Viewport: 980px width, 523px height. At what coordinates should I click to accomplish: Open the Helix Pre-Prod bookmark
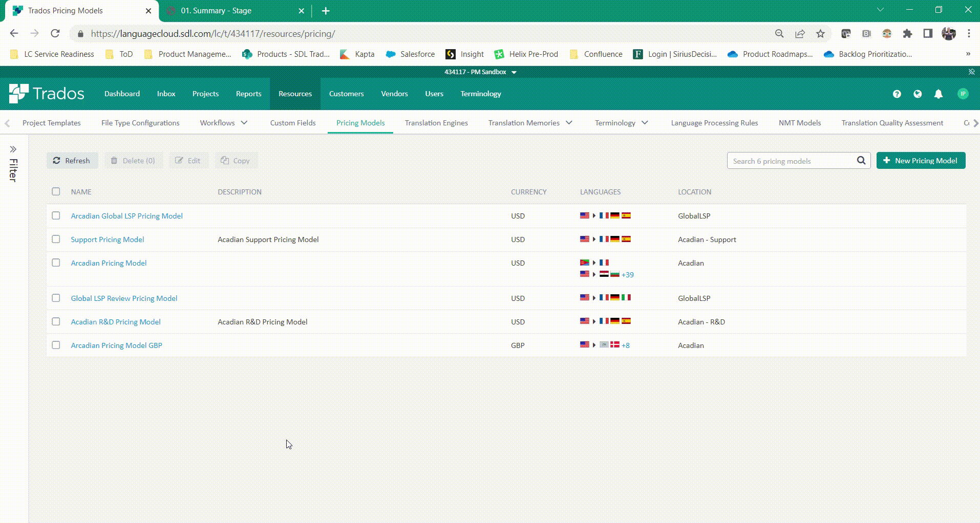[526, 54]
